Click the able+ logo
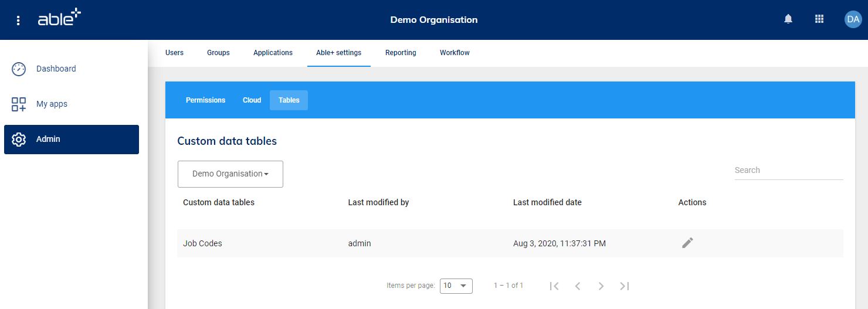 (x=59, y=19)
